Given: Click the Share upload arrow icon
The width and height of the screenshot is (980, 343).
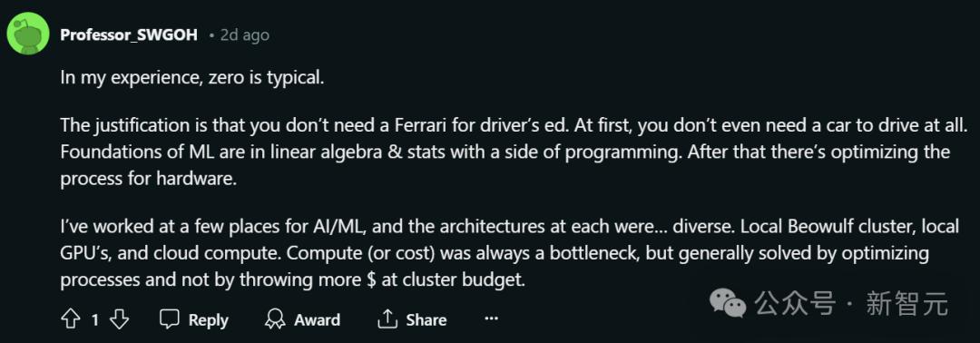Looking at the screenshot, I should (x=387, y=318).
